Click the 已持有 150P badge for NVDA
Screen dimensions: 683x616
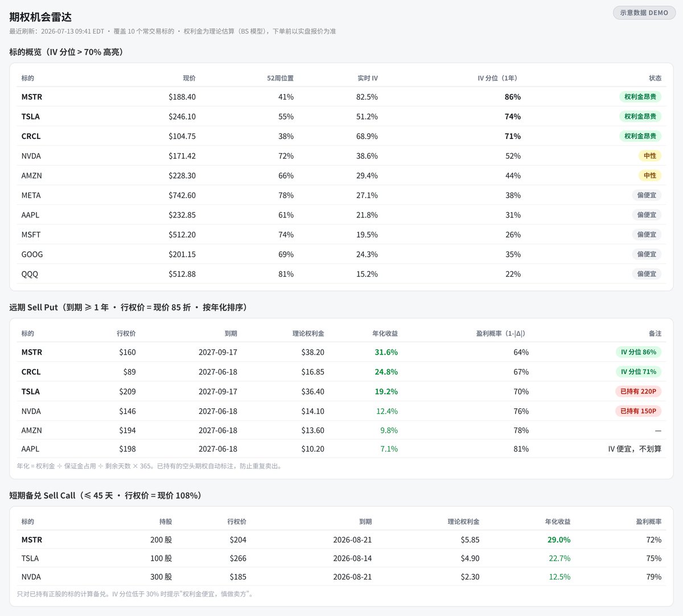(639, 411)
